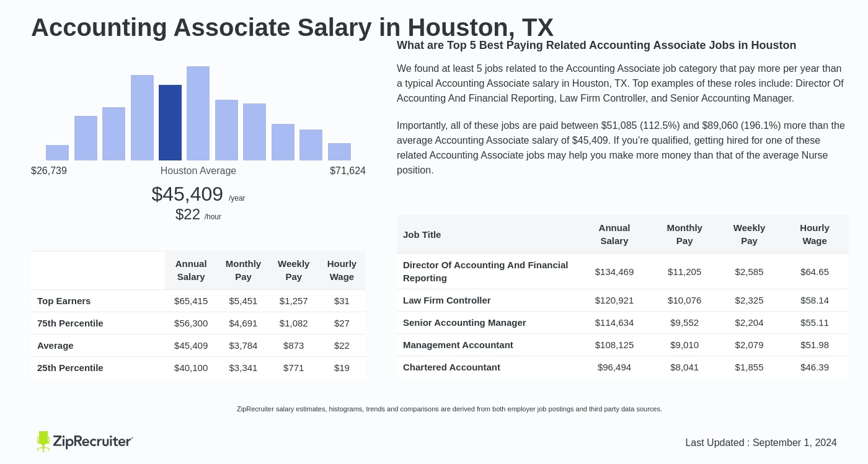Click the $3,784 monthly pay cell
The height and width of the screenshot is (464, 868).
pos(243,346)
